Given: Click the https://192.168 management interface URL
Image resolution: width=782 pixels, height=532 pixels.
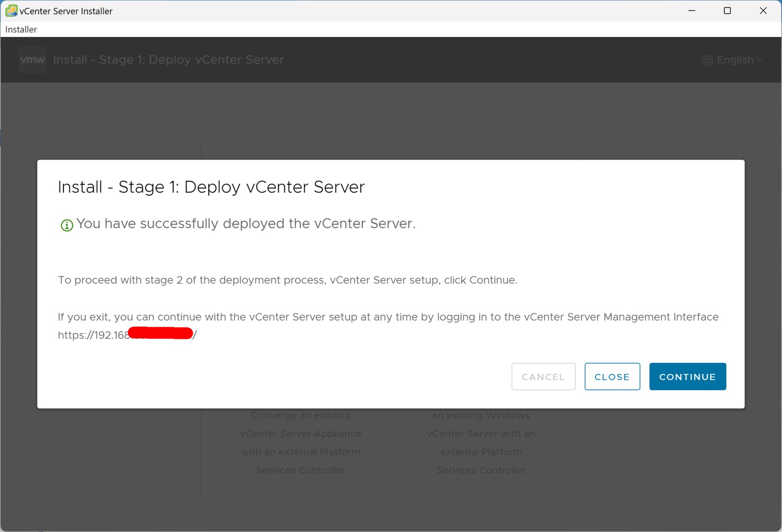Looking at the screenshot, I should (x=127, y=335).
